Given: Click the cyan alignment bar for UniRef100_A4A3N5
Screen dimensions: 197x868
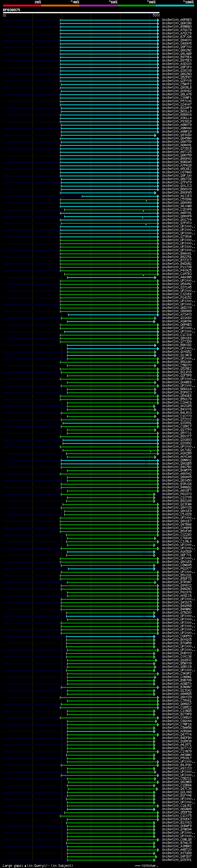Looking at the screenshot, I should tap(111, 277).
